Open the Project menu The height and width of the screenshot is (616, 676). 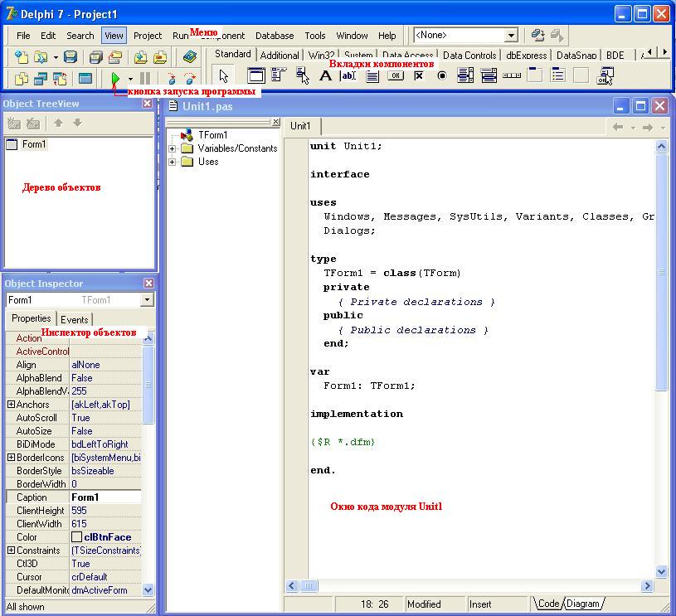[148, 36]
